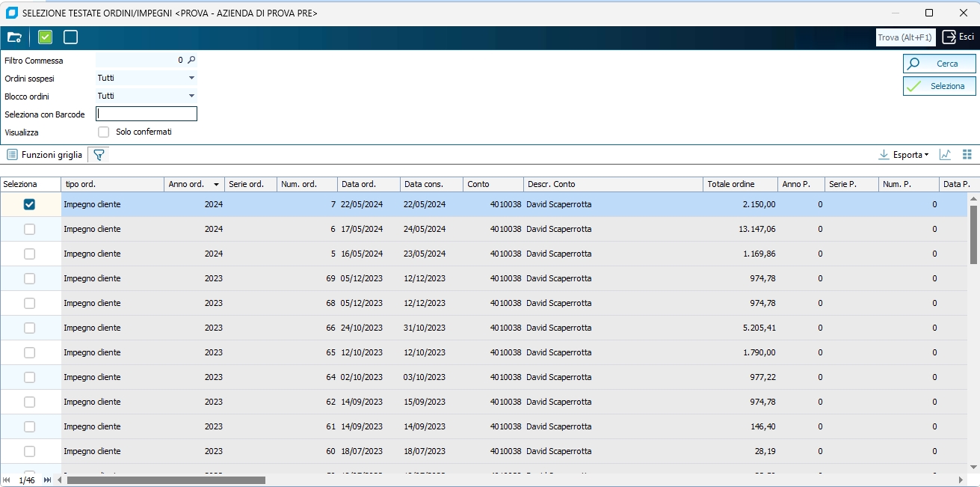Viewport: 980px width, 487px height.
Task: Click the grid layout tiles icon
Action: [x=967, y=155]
